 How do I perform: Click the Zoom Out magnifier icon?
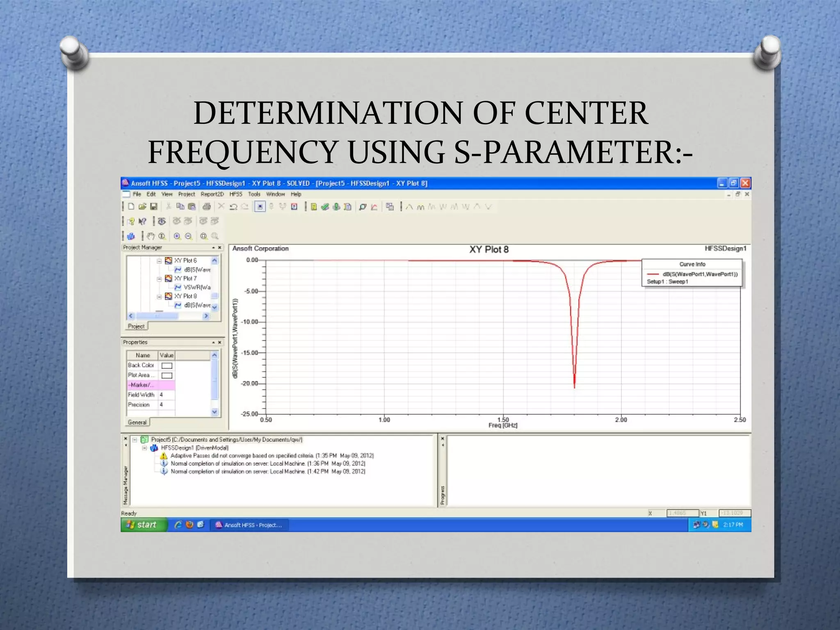point(189,236)
